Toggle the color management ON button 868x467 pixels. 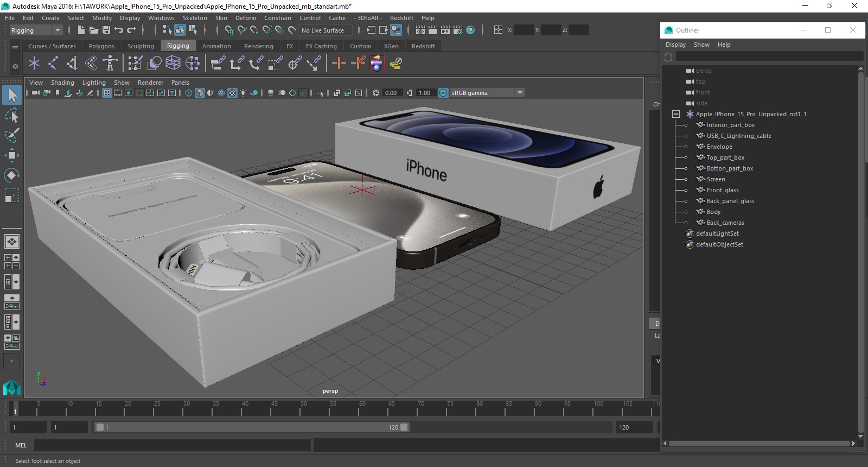[443, 93]
